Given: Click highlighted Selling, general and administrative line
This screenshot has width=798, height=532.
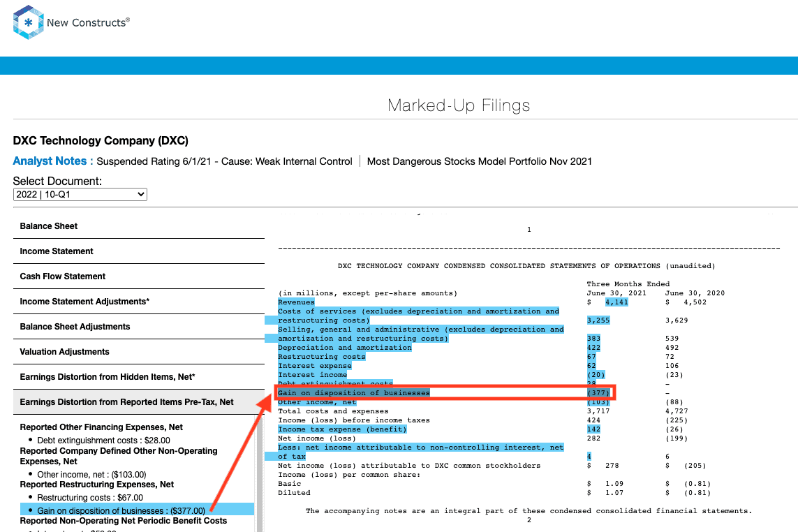Looking at the screenshot, I should click(x=421, y=334).
